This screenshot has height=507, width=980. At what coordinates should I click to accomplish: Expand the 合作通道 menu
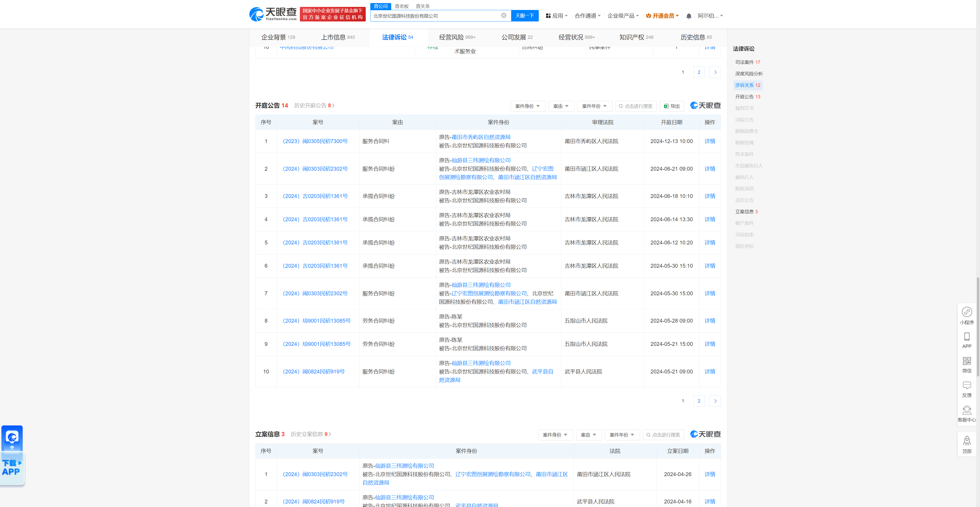pos(587,16)
